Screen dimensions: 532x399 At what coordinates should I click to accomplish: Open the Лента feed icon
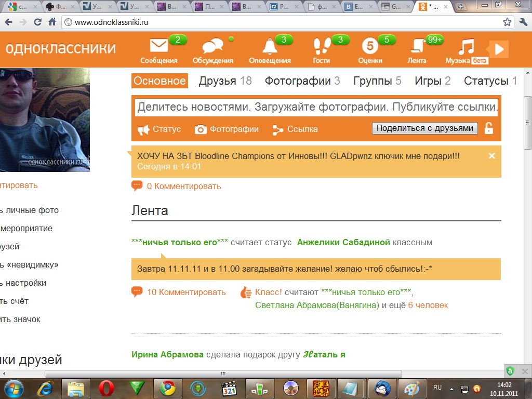click(417, 47)
